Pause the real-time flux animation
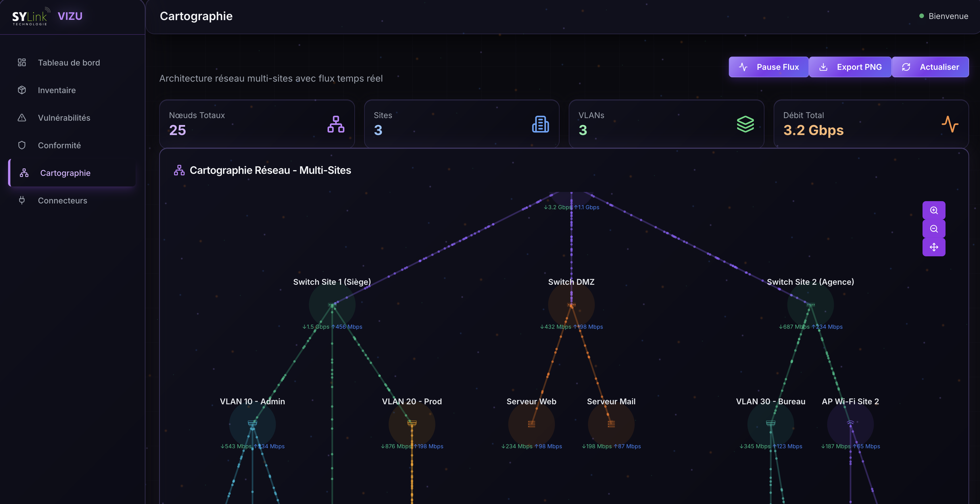 [x=768, y=67]
